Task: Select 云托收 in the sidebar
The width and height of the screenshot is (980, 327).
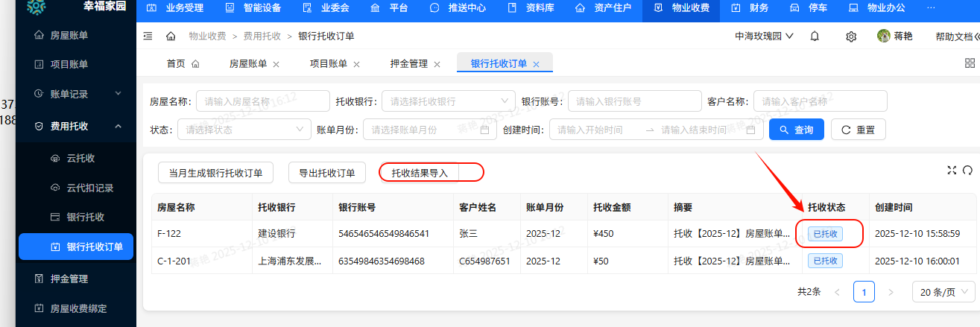Action: coord(80,158)
